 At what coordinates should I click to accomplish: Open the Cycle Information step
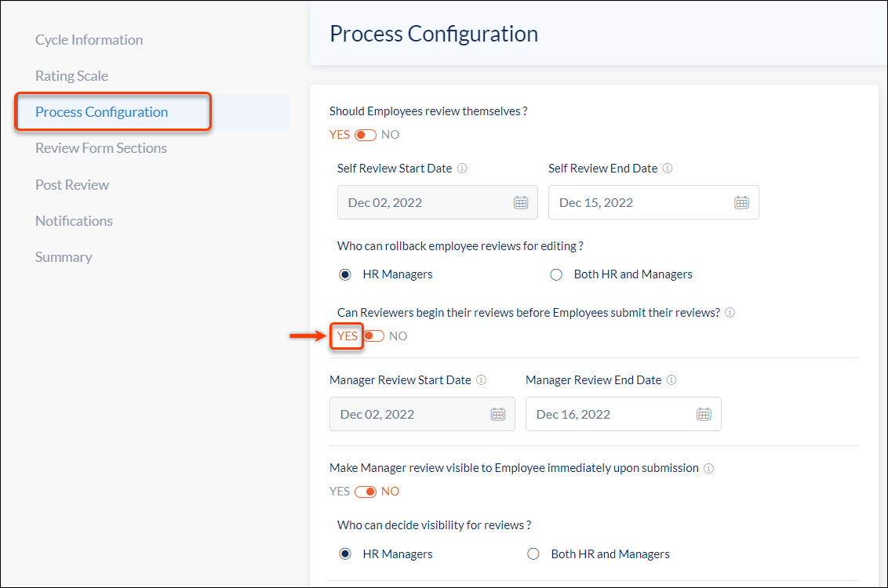89,40
